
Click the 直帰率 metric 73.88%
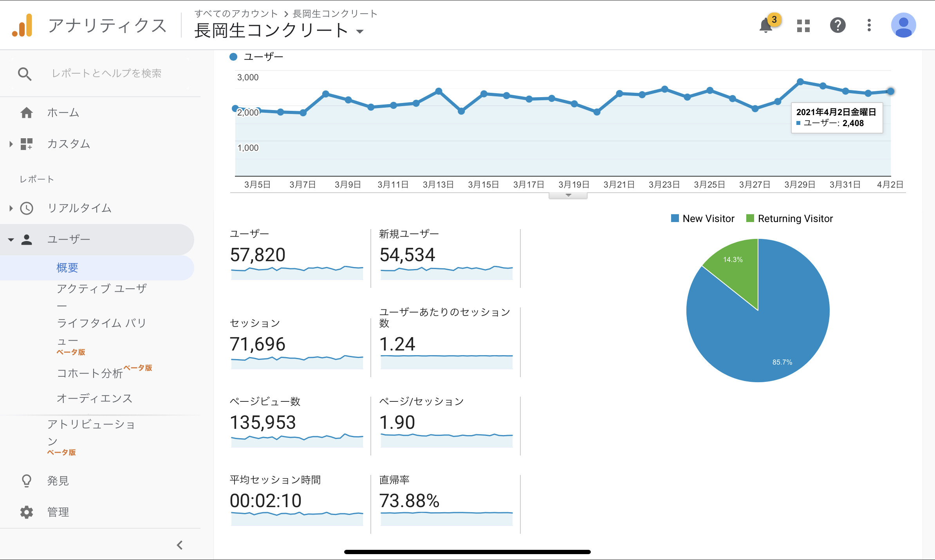point(409,501)
